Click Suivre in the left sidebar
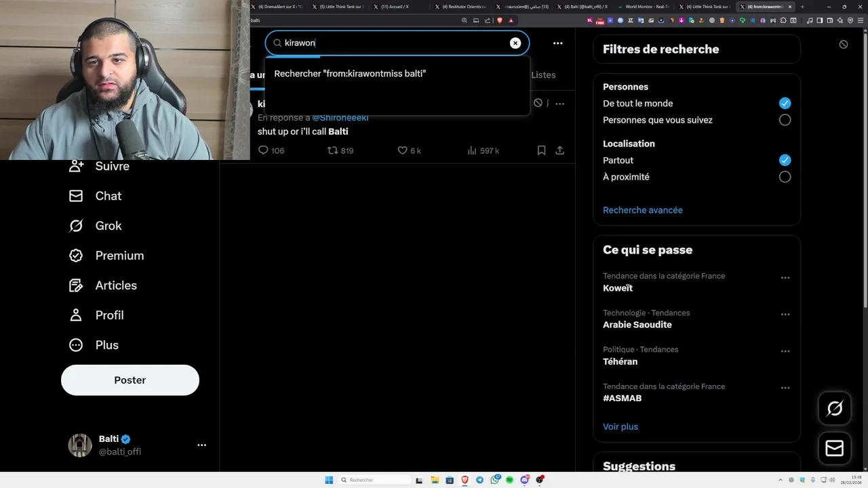The width and height of the screenshot is (868, 488). coord(99,166)
